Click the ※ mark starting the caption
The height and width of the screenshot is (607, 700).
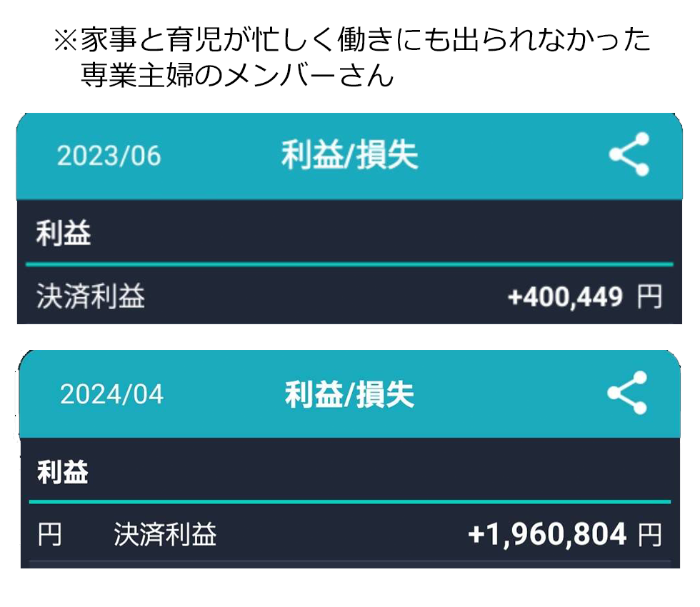[x=65, y=41]
